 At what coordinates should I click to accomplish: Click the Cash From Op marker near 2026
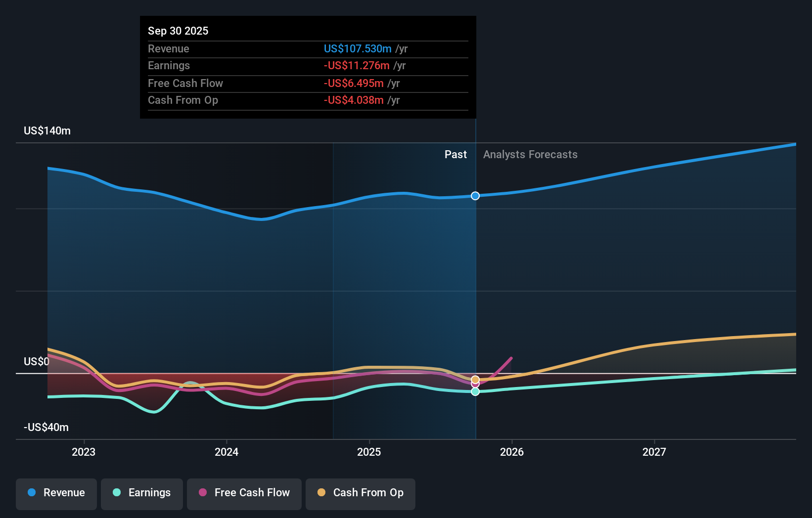pyautogui.click(x=475, y=380)
